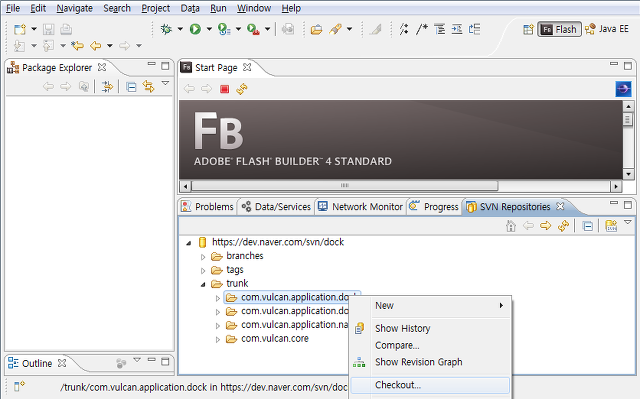The height and width of the screenshot is (399, 640).
Task: Click the External Tools run icon
Action: (x=253, y=29)
